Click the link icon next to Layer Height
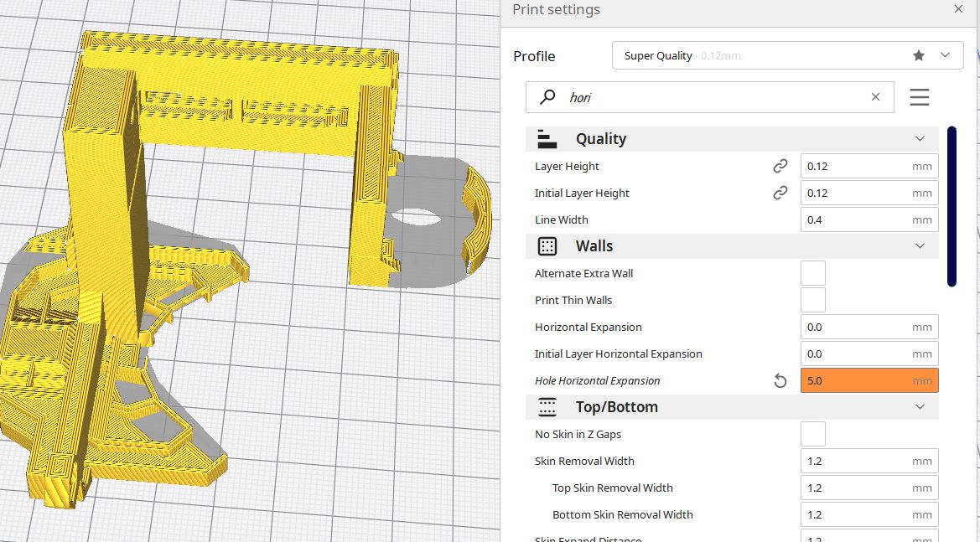Viewport: 980px width, 542px height. (x=780, y=166)
